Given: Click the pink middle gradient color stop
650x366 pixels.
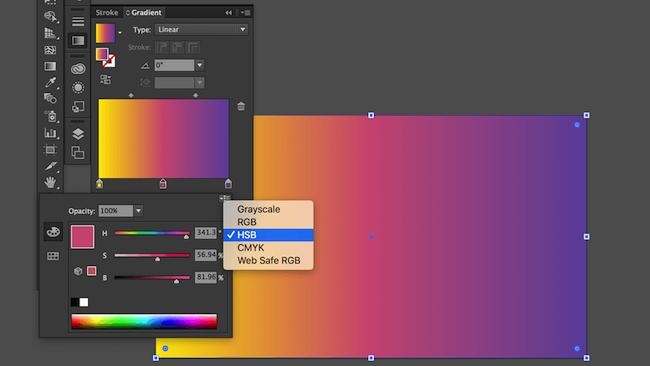Looking at the screenshot, I should [x=163, y=184].
